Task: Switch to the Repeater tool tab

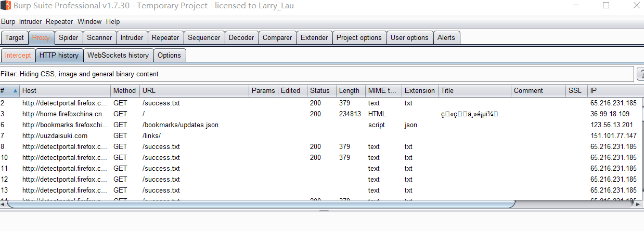Action: 165,37
